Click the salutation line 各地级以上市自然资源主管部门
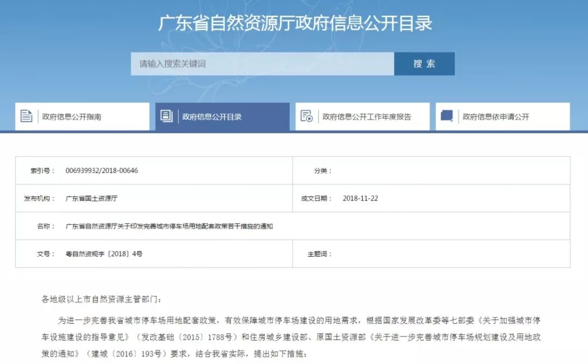This screenshot has height=364, width=588. 102,300
